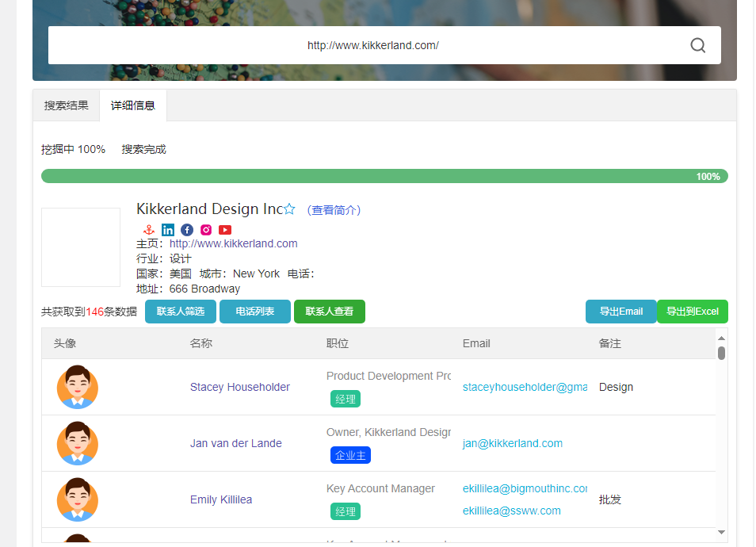Click the 备注 column header
The height and width of the screenshot is (547, 756).
[610, 343]
